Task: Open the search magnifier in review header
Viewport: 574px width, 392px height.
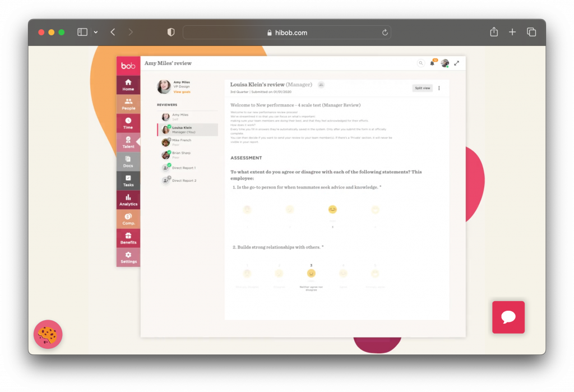Action: (421, 63)
